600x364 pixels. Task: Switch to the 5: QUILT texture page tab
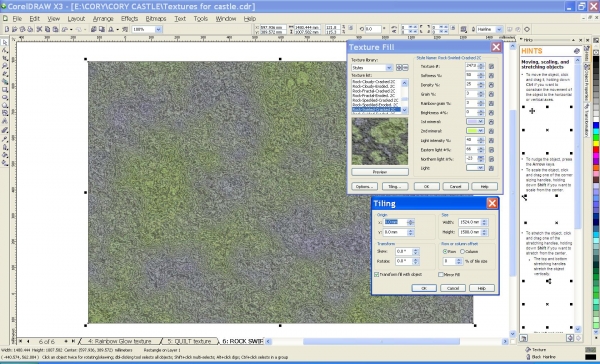coord(189,341)
